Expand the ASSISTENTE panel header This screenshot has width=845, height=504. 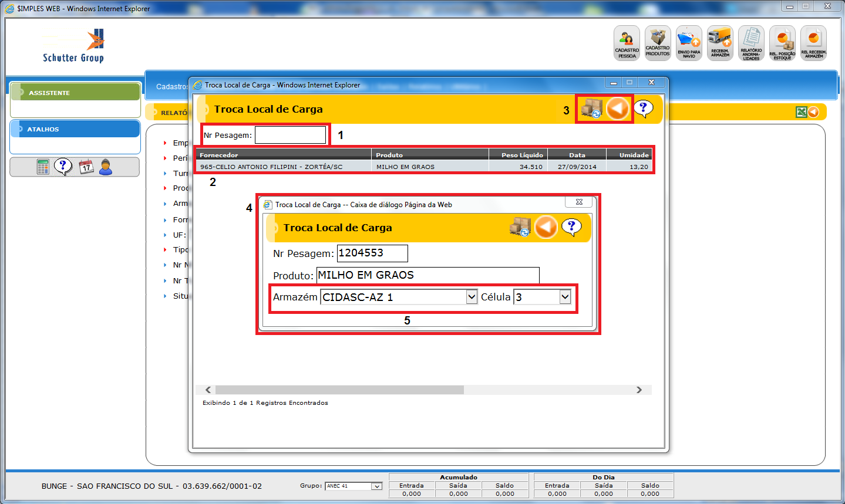coord(75,93)
